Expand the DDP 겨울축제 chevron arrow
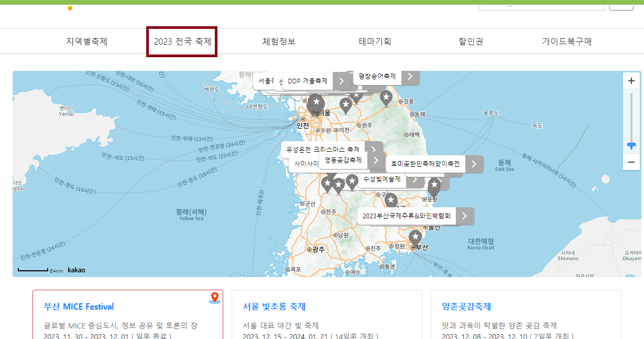Screen dimensions: 644x339 pos(342,81)
